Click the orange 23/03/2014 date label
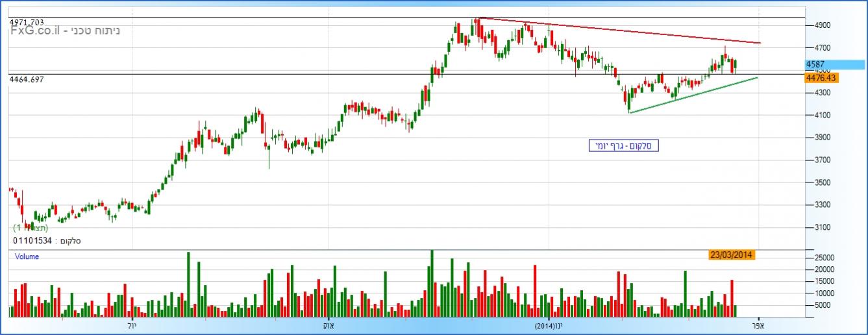 tap(730, 255)
